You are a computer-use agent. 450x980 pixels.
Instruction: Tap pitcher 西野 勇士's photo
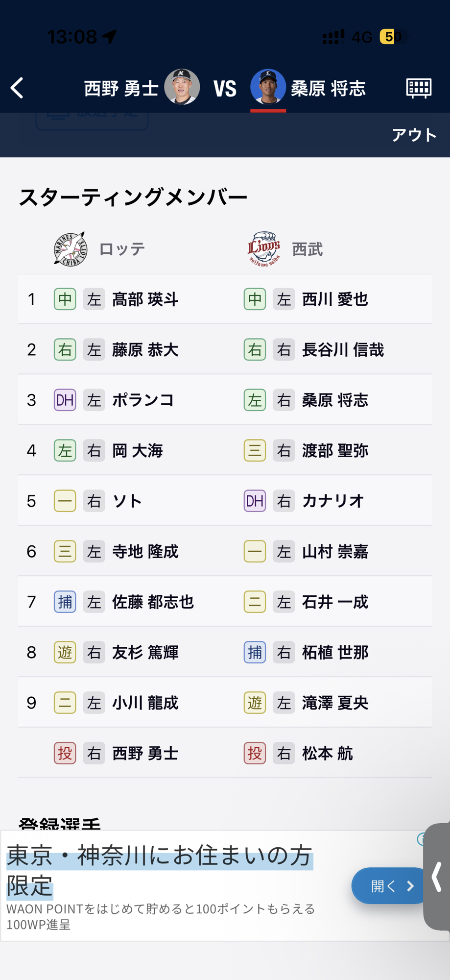point(182,87)
